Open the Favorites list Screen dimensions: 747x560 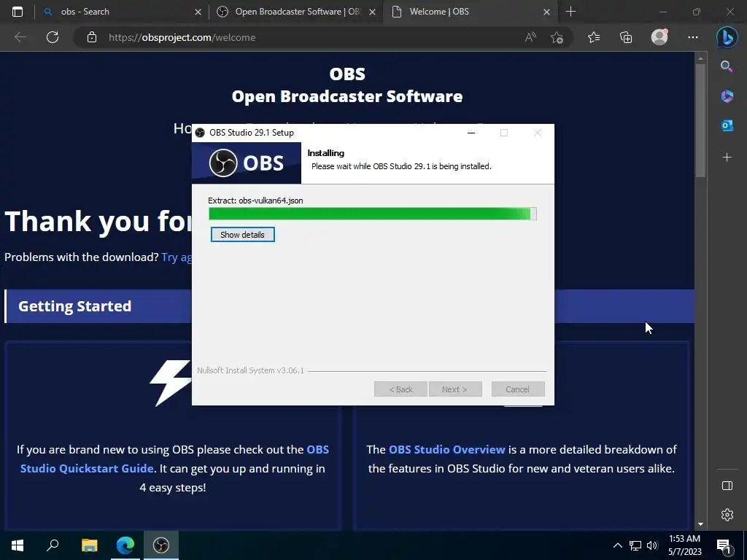point(594,37)
